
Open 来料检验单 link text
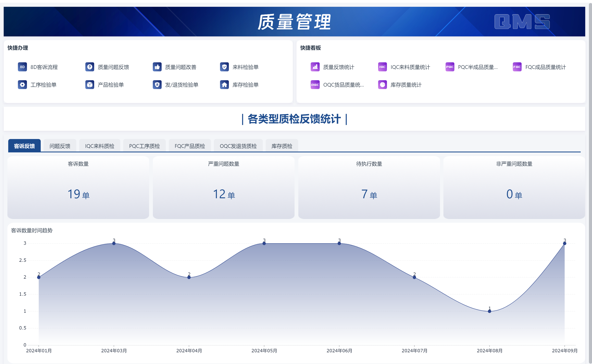click(x=246, y=67)
